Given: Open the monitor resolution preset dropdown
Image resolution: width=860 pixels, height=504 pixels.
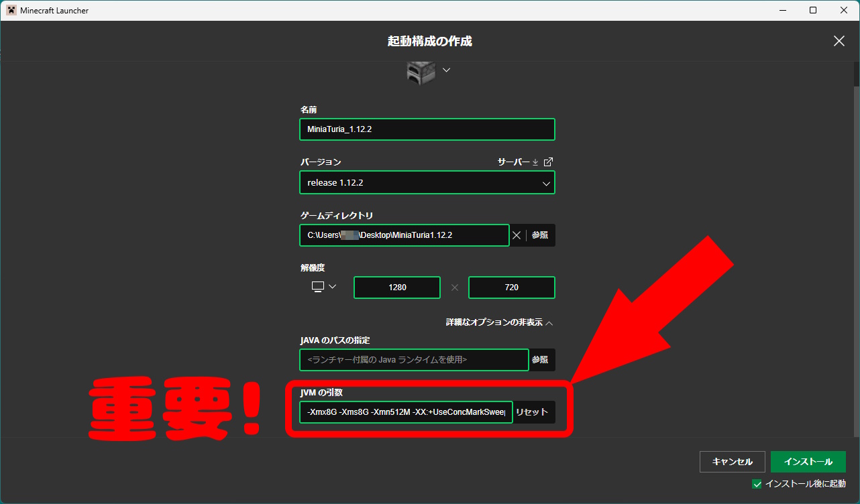Looking at the screenshot, I should (x=323, y=287).
